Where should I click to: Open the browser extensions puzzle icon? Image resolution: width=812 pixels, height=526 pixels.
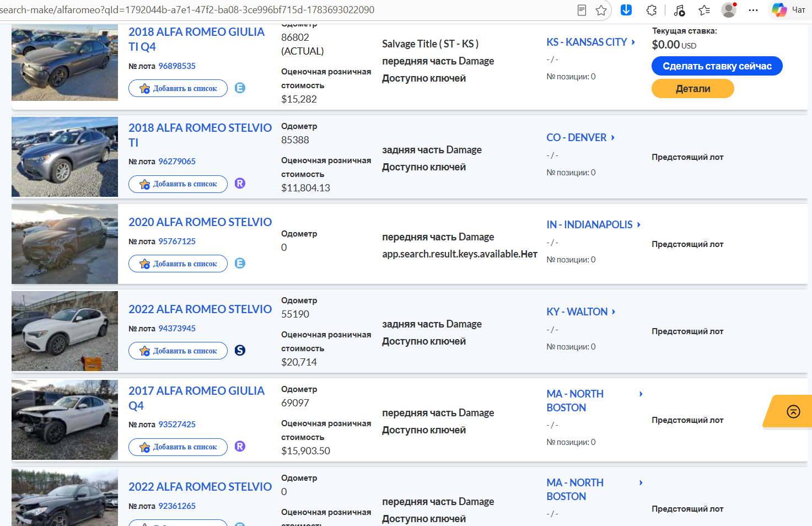tap(652, 10)
